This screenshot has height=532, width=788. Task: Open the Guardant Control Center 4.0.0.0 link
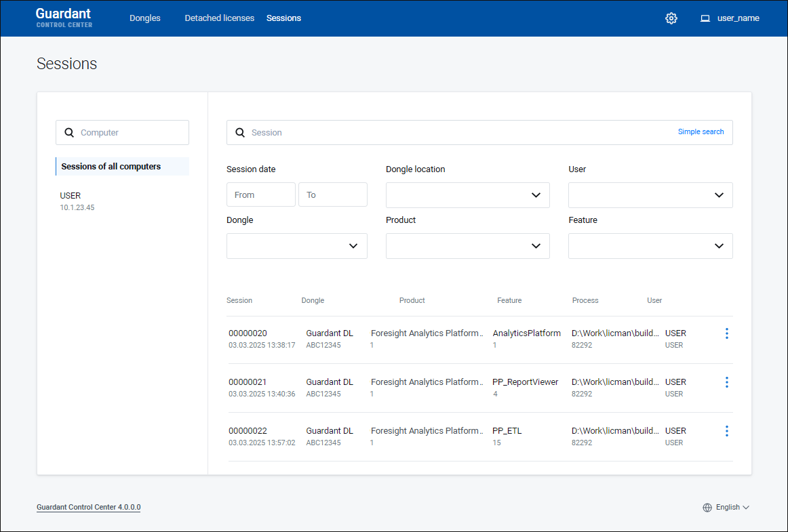click(88, 508)
